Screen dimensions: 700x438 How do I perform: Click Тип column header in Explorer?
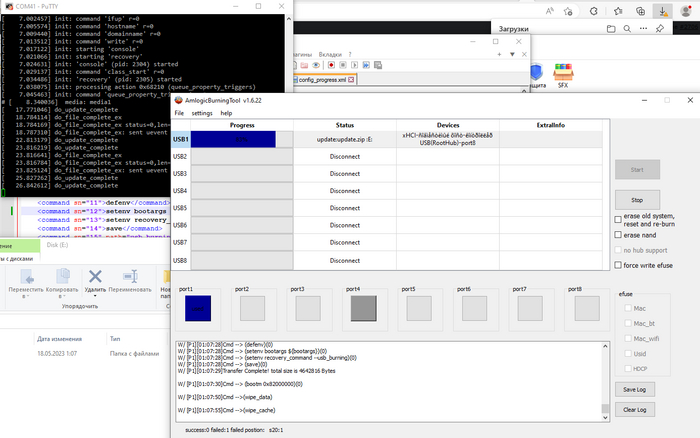tap(115, 339)
